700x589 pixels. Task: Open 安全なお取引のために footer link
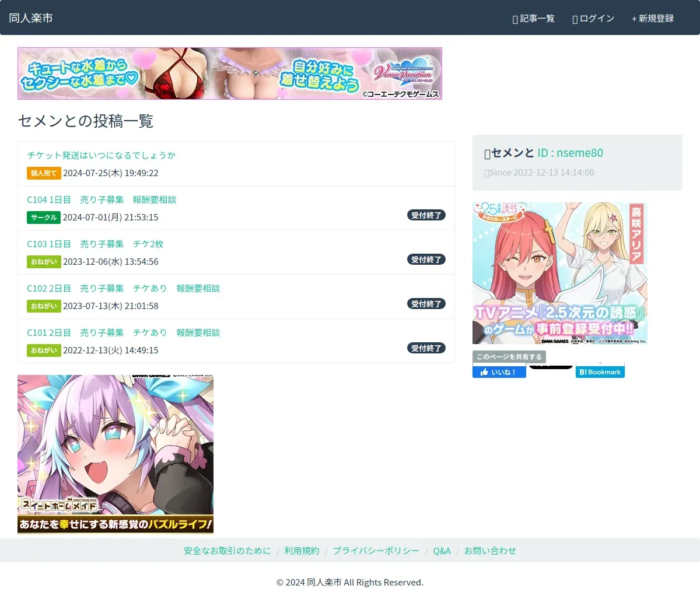(228, 551)
